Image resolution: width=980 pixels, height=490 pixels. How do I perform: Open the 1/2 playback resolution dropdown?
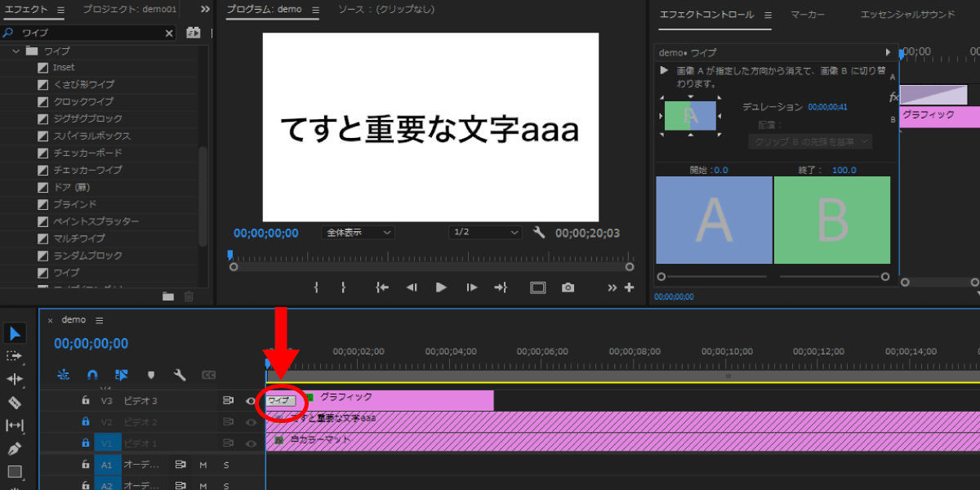(x=485, y=233)
